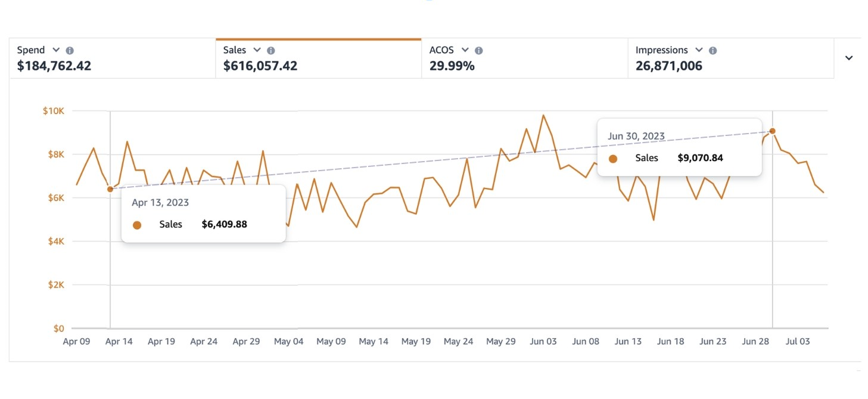Click the Apr 14 x-axis label

point(119,342)
